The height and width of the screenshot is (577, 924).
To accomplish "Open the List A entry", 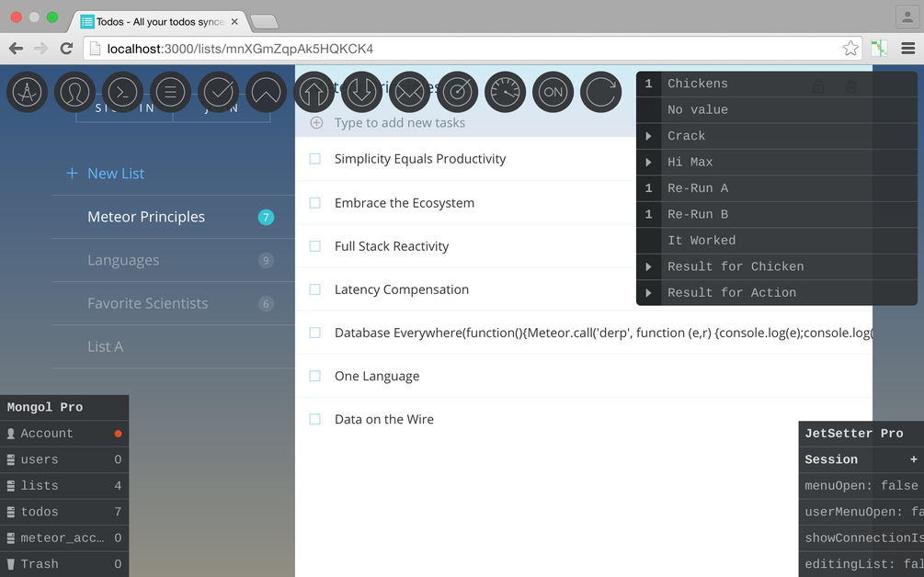I will [x=173, y=346].
